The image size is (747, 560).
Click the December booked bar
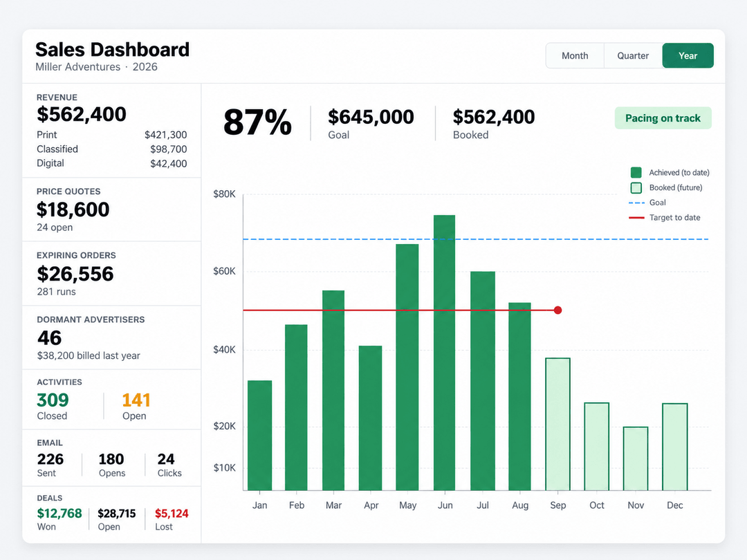click(x=674, y=447)
